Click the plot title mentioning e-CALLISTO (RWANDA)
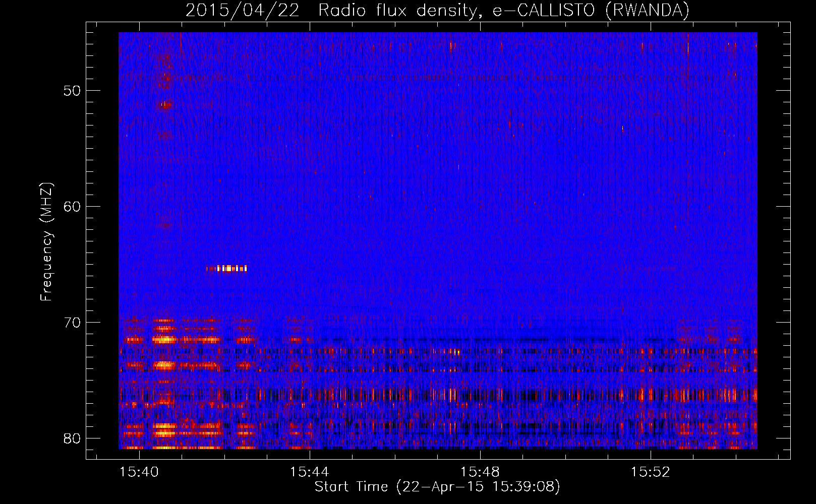Image resolution: width=816 pixels, height=504 pixels. click(x=437, y=10)
